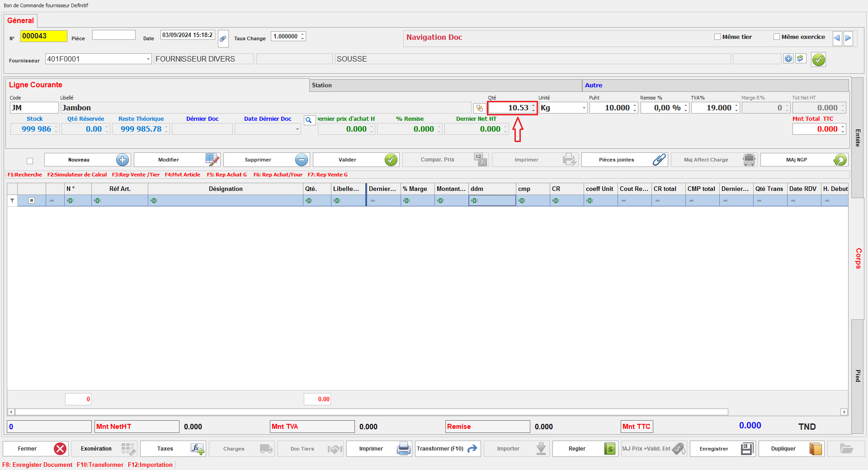Click the Réf Art. column header

tap(120, 189)
